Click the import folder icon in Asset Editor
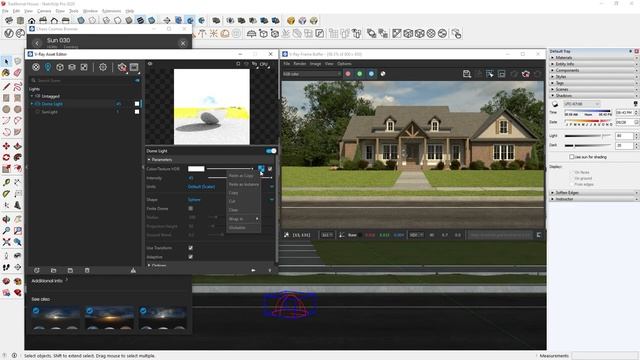The image size is (640, 360). click(x=53, y=270)
